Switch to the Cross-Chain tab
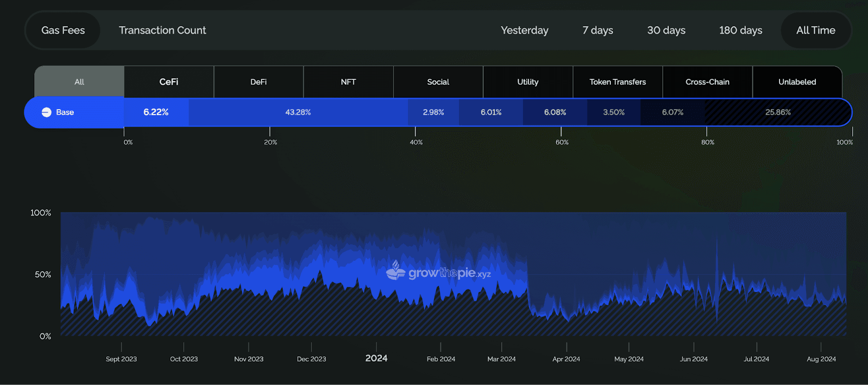The image size is (868, 385). click(707, 82)
